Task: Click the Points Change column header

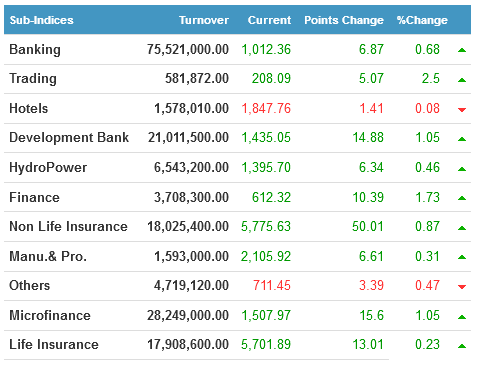Action: (344, 20)
